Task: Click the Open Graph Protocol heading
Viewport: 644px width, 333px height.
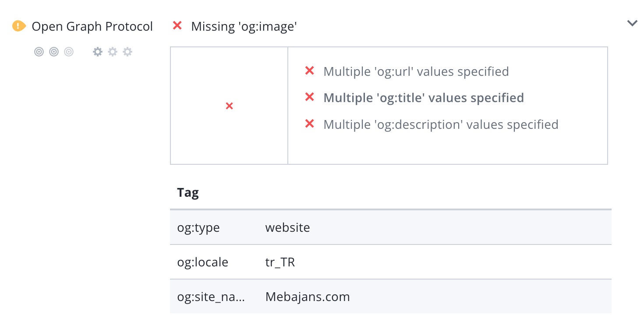Action: point(92,26)
